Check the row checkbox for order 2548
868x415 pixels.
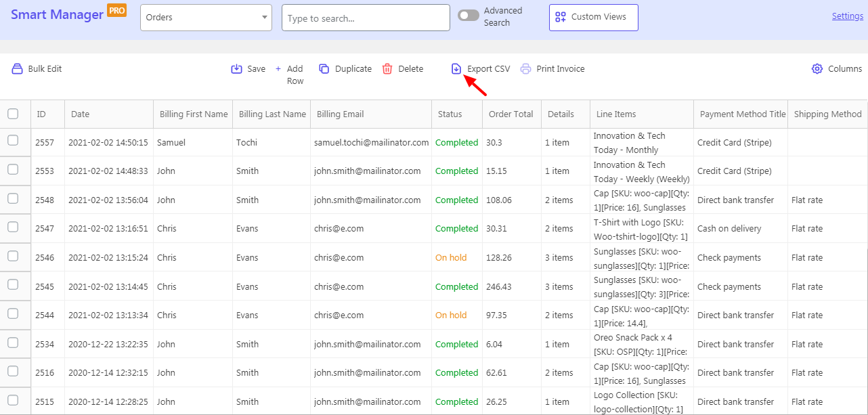[13, 198]
